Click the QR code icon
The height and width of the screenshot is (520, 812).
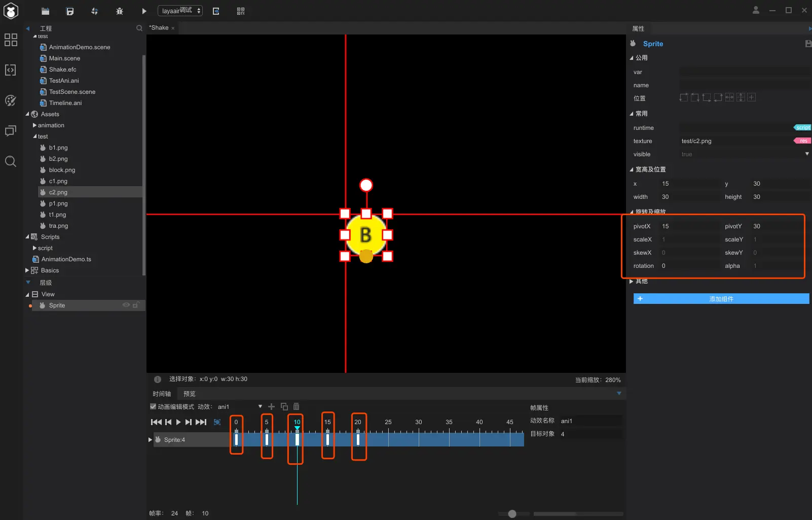[x=241, y=11]
